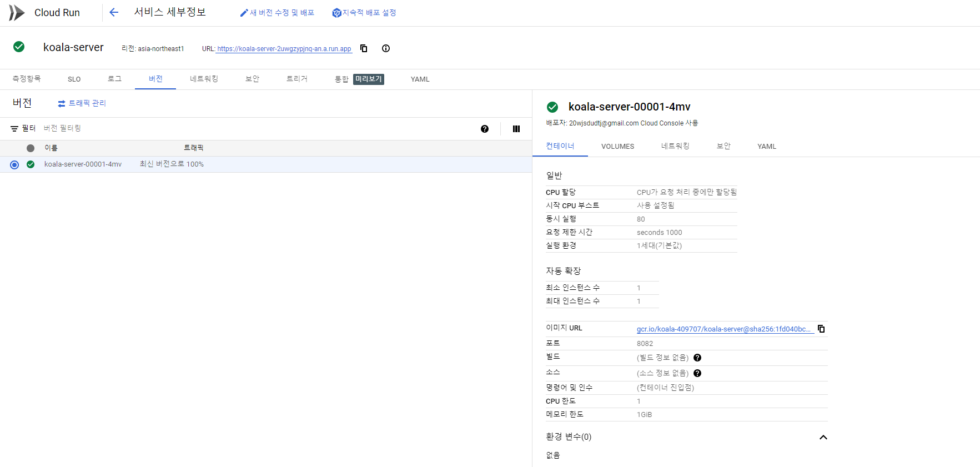Open the column display options icon
Viewport: 980px width, 467px height.
(x=516, y=129)
